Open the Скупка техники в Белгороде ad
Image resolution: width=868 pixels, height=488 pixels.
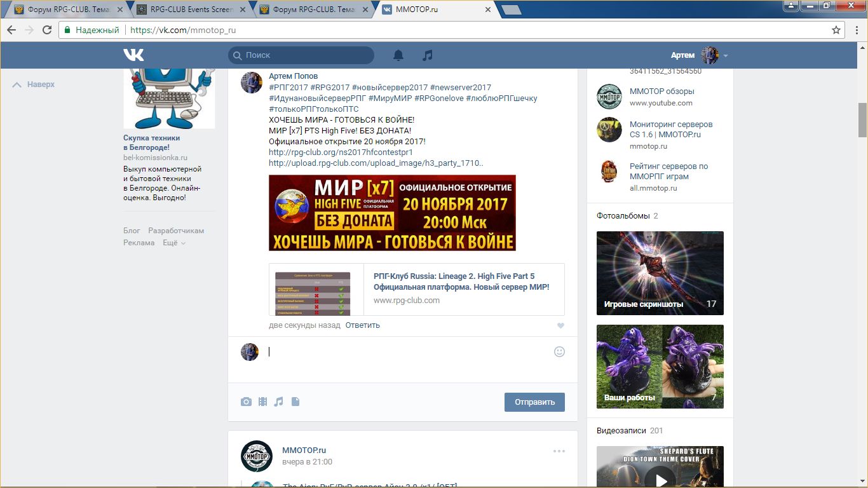coord(152,143)
